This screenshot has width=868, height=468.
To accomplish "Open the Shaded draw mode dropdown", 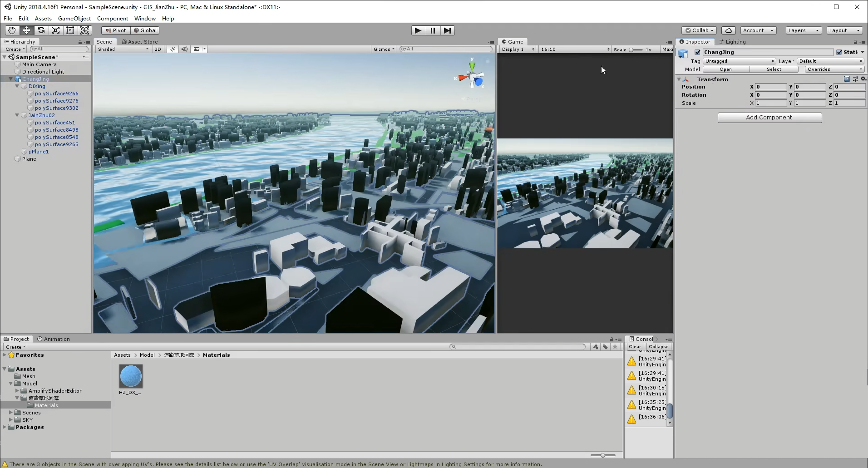I will pos(123,49).
